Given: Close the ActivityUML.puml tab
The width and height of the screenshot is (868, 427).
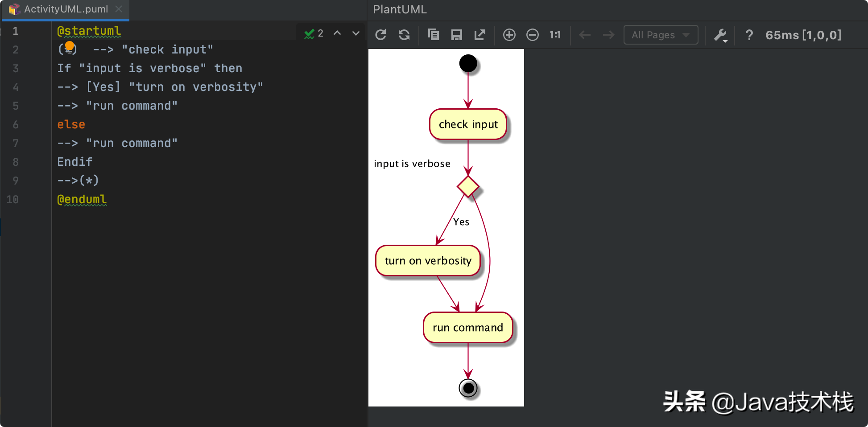Looking at the screenshot, I should [119, 9].
